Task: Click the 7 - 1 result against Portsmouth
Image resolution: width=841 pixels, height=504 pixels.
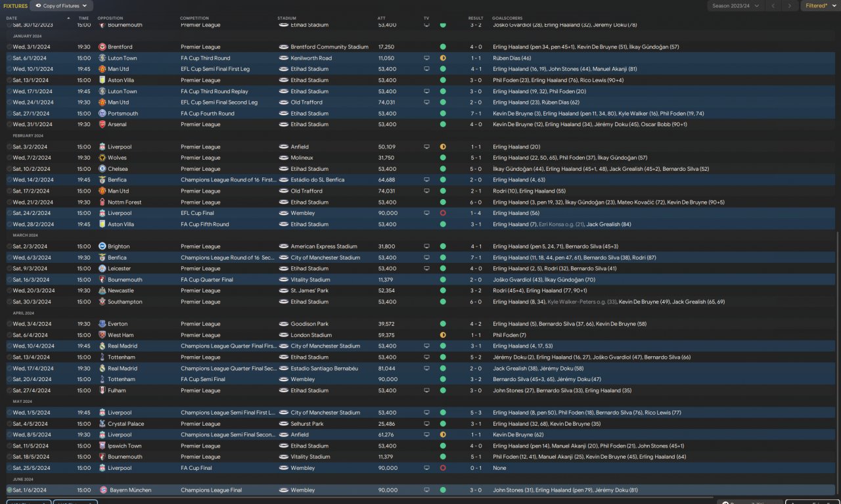Action: pyautogui.click(x=476, y=114)
